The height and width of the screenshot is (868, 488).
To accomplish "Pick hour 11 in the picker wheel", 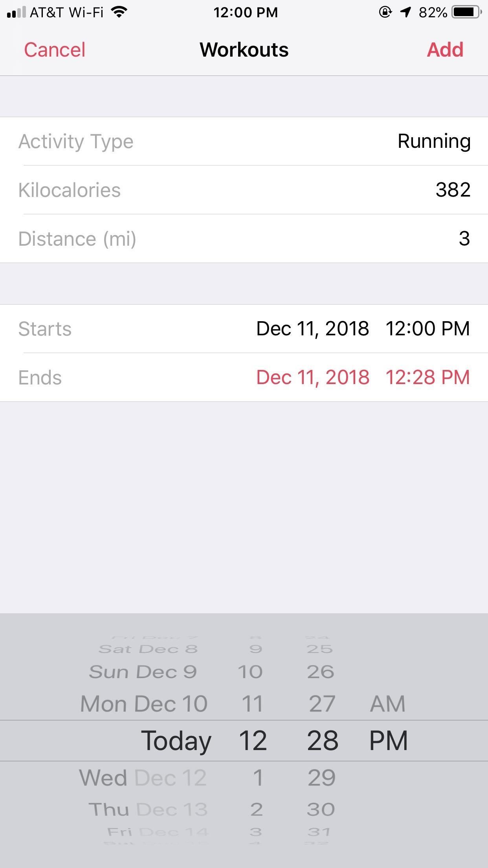I will pyautogui.click(x=252, y=704).
